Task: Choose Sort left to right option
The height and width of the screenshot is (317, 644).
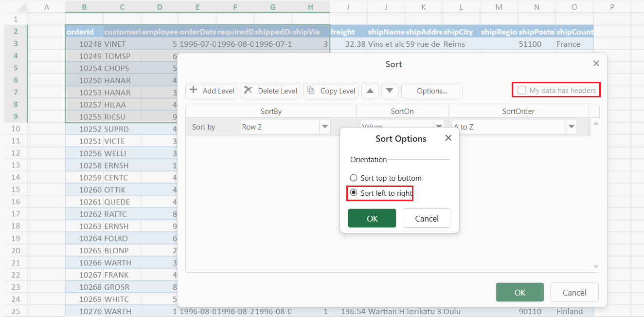Action: (354, 193)
